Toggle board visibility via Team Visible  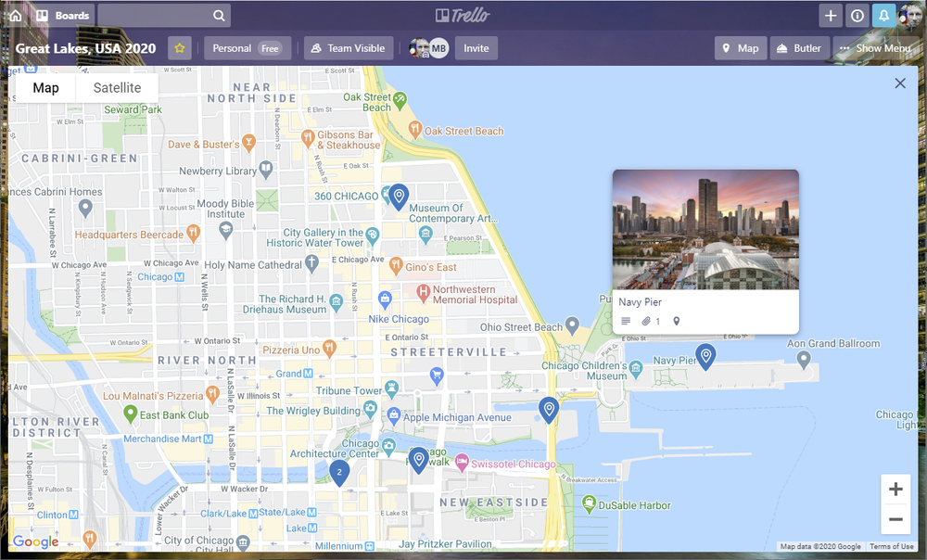348,47
